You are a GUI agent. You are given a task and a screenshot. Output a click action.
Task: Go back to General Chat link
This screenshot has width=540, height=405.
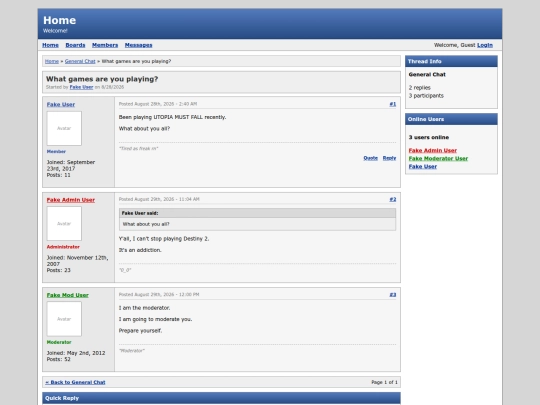75,382
